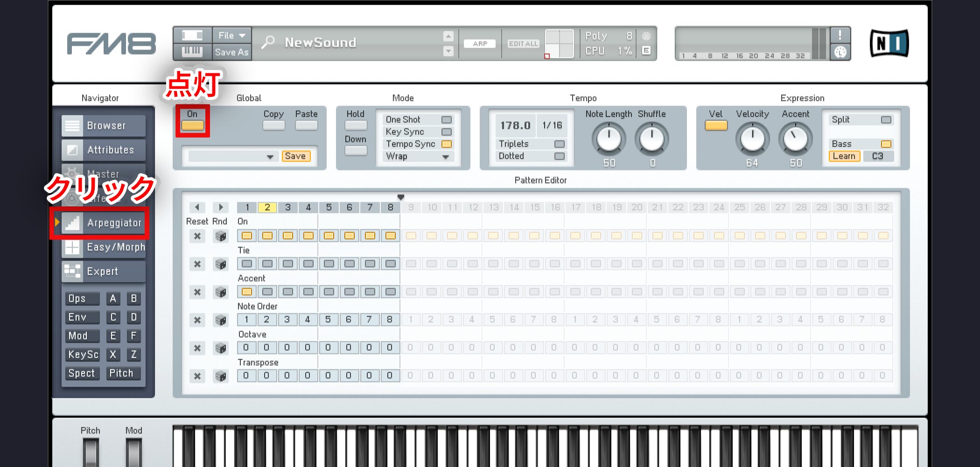Click the Save As button

tap(232, 52)
